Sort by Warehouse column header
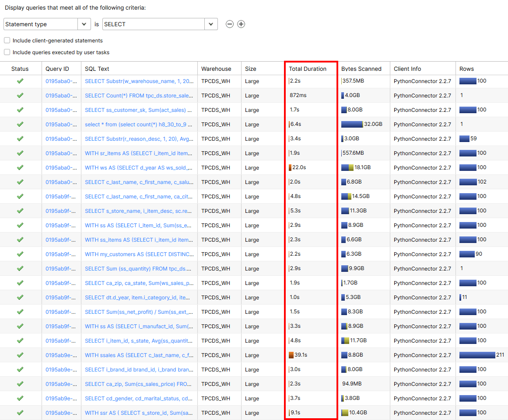 pos(216,69)
